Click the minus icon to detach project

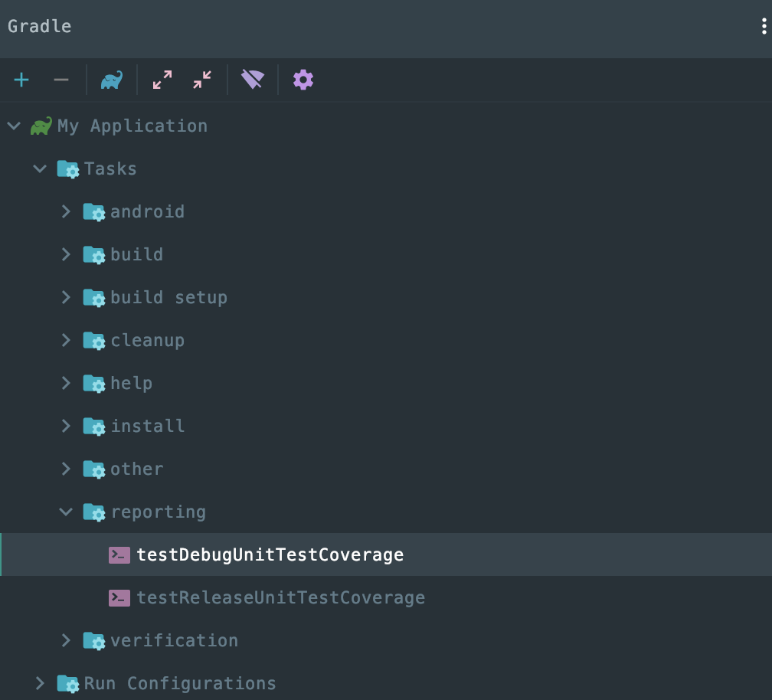[61, 80]
